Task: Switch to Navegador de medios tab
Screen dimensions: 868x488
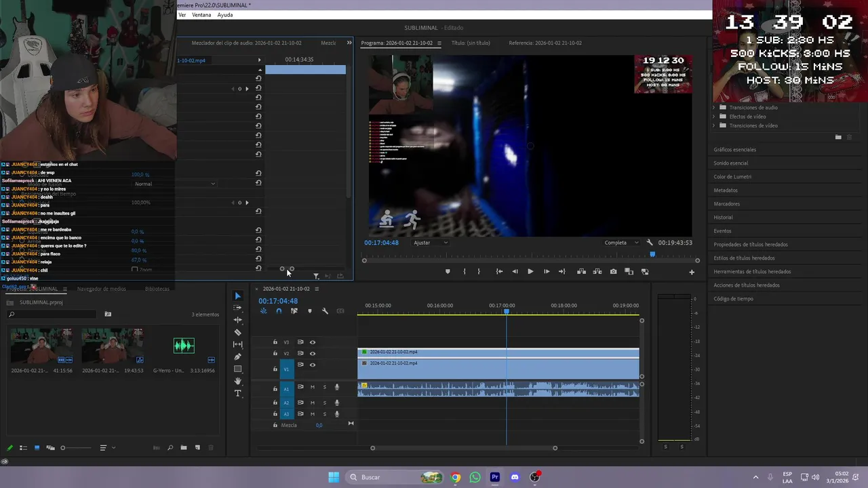Action: (102, 289)
